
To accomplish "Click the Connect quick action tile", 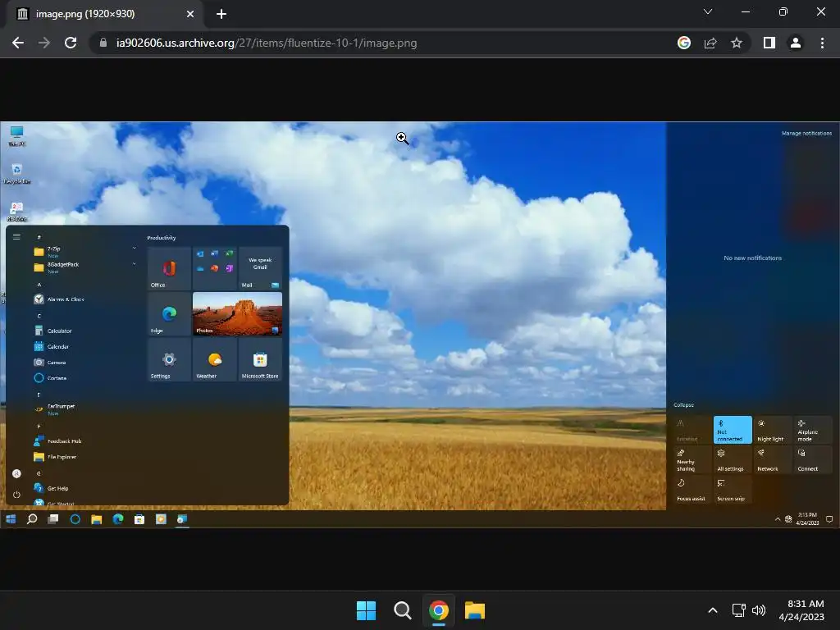I will [x=813, y=459].
